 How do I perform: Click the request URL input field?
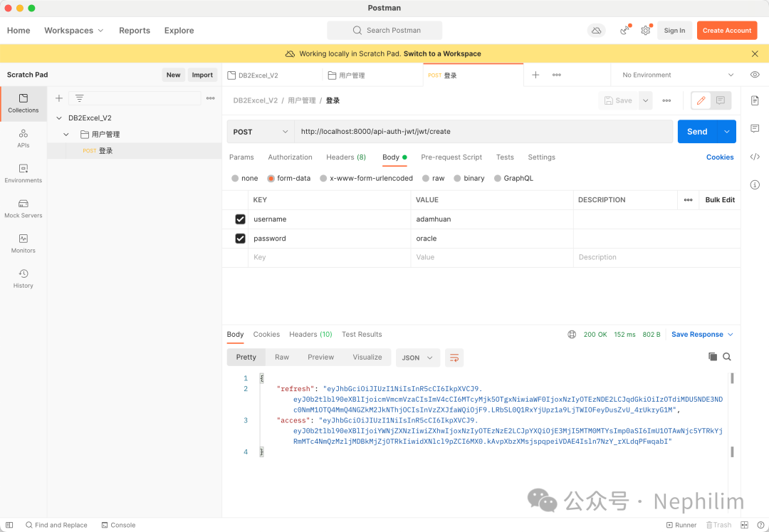[483, 132]
